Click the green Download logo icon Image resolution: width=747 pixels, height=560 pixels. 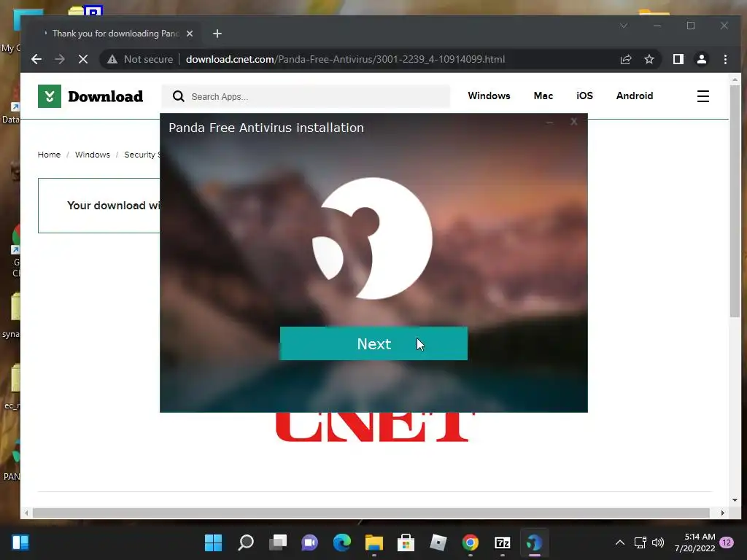point(50,96)
